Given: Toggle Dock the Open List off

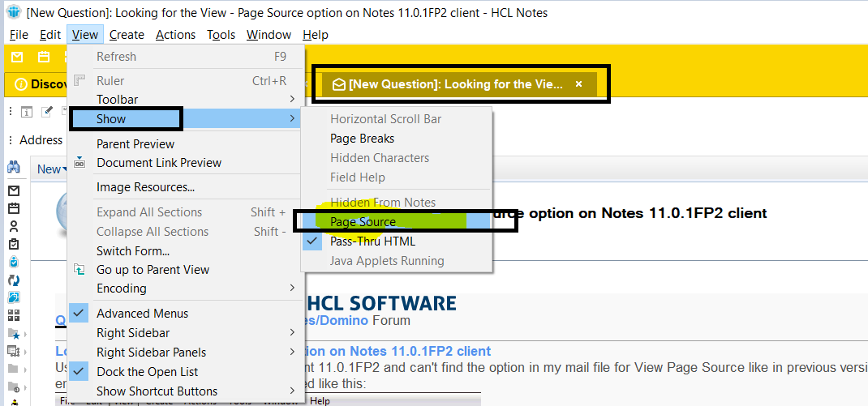Looking at the screenshot, I should 147,372.
